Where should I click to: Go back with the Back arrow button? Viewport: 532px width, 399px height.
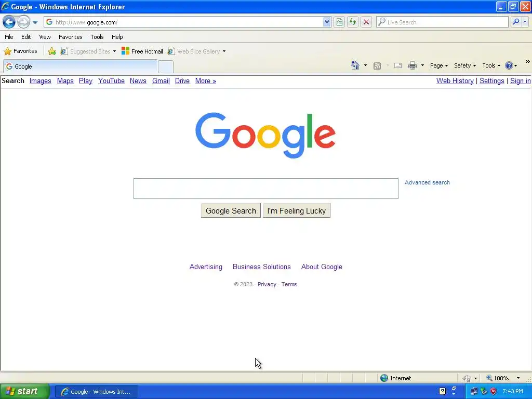9,22
